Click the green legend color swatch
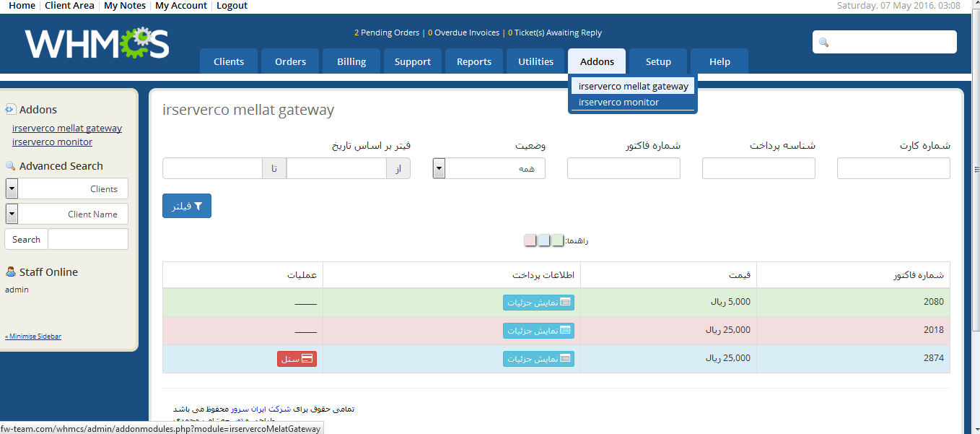The height and width of the screenshot is (434, 980). pos(558,240)
